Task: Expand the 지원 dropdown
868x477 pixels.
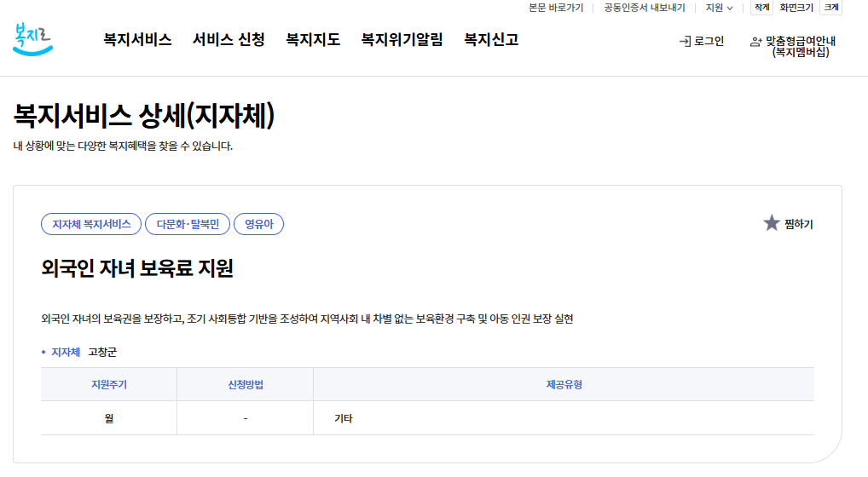Action: pos(719,8)
